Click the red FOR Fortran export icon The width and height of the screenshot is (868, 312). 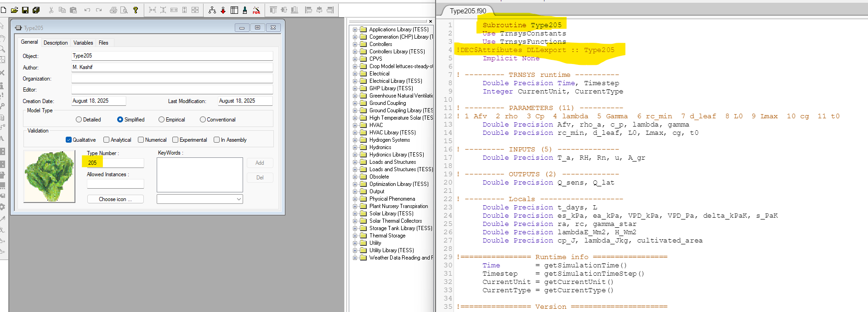pos(256,10)
